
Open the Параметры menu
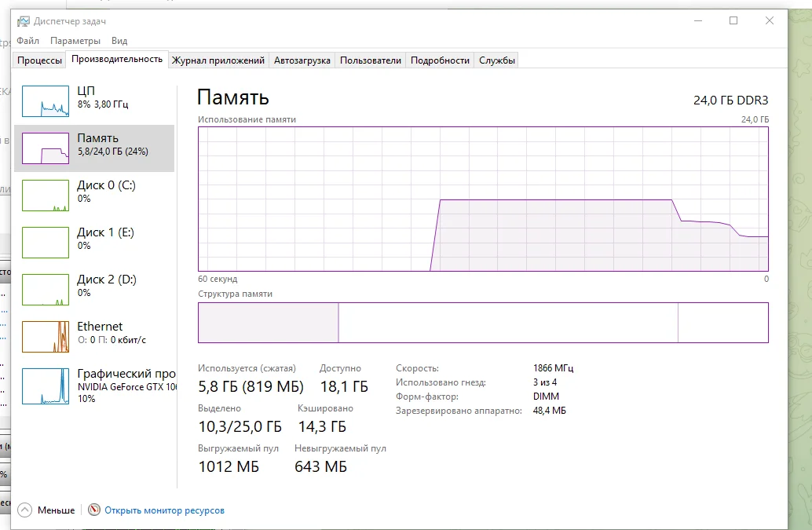coord(75,41)
